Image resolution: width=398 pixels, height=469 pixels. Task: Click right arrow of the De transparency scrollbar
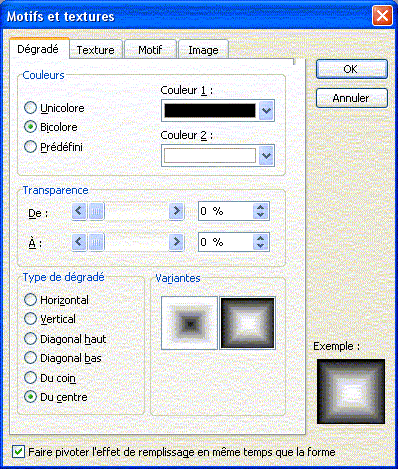[176, 211]
